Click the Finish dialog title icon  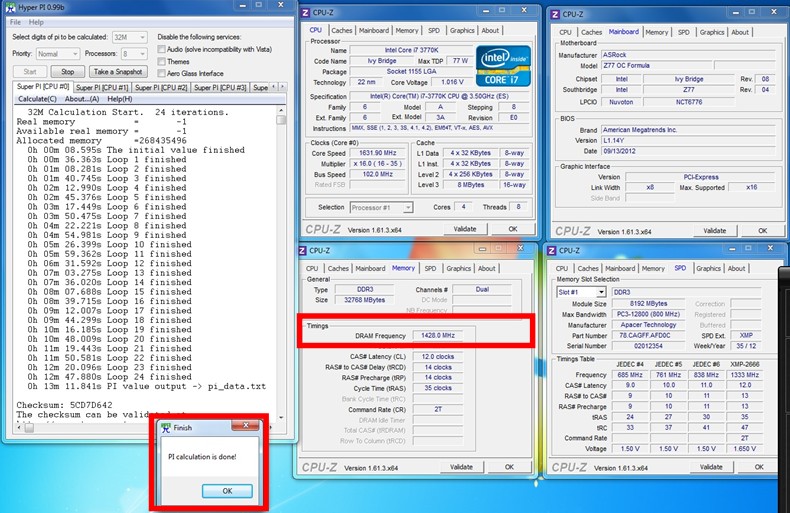166,428
